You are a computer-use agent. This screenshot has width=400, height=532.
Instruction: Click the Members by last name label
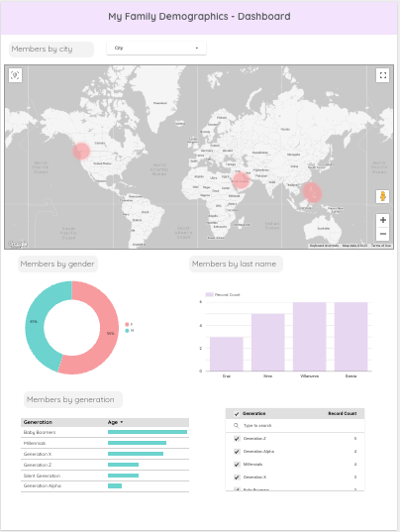[x=235, y=264]
